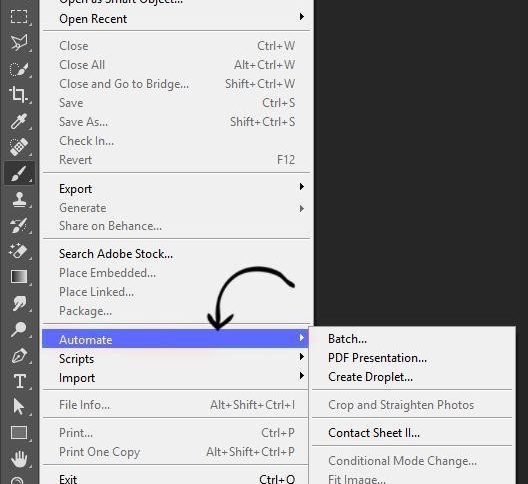Select the Pen tool
Screen dimensions: 528x484
click(x=19, y=355)
